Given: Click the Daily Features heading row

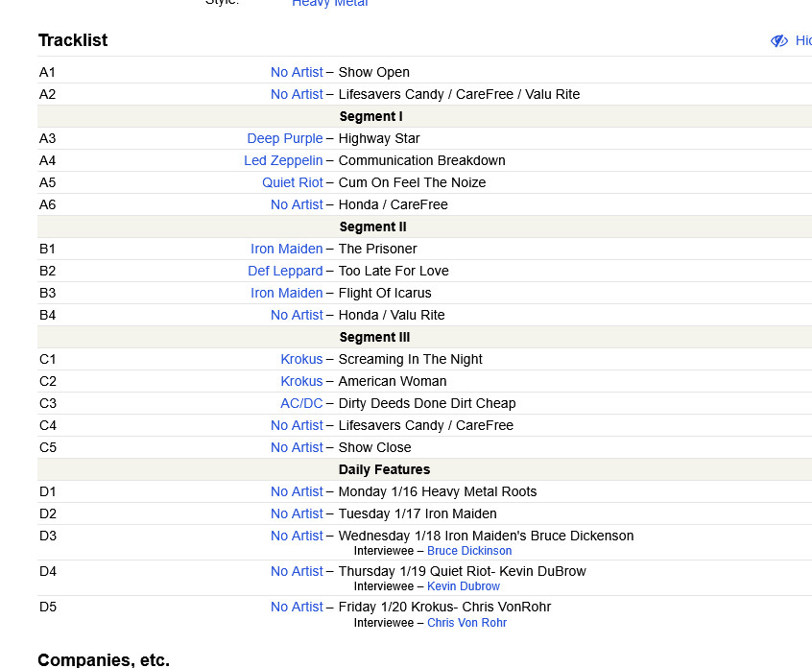Looking at the screenshot, I should [x=424, y=469].
